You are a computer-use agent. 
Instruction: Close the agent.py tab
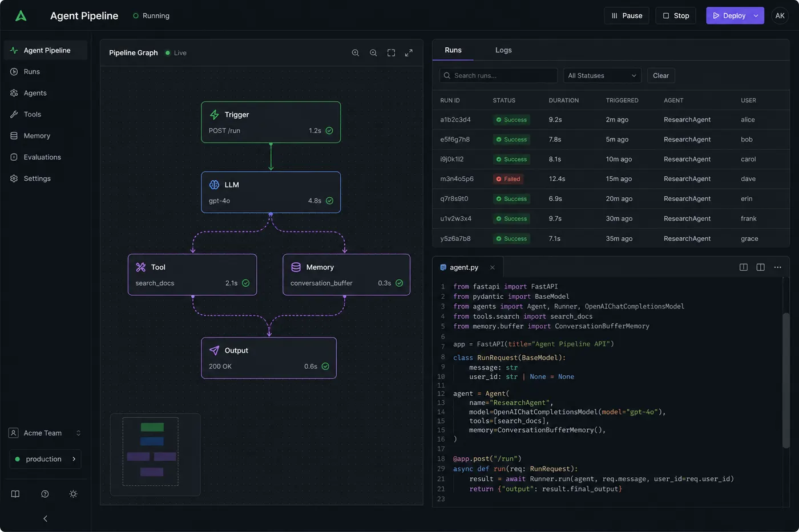(x=492, y=267)
